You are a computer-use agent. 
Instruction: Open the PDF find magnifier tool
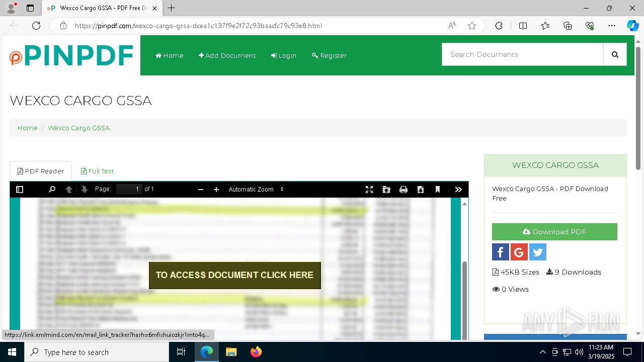(52, 190)
